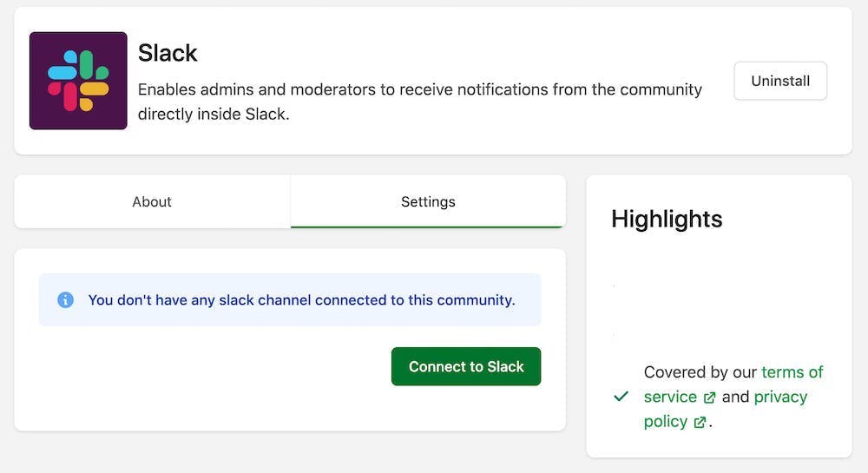Click the Slack app logo
The image size is (868, 473).
pos(78,81)
